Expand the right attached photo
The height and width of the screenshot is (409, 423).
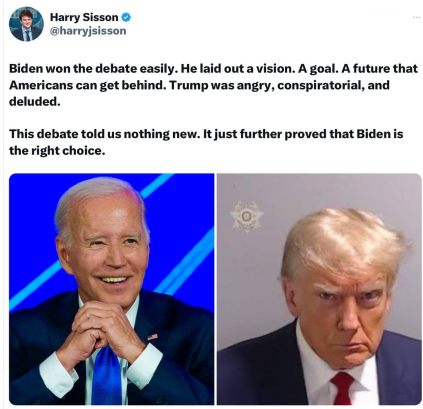319,289
